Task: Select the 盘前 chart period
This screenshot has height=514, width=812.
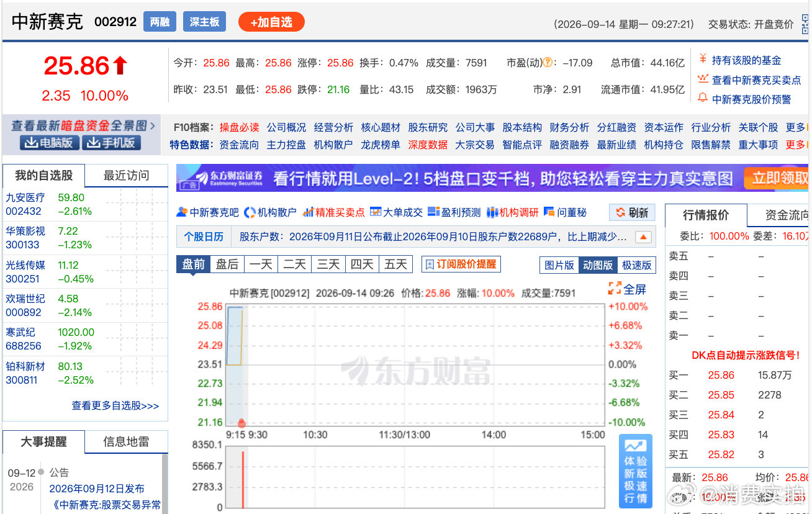Action: pos(193,264)
